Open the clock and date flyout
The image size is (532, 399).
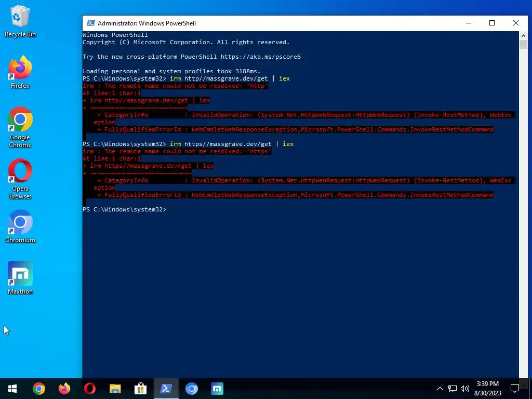pyautogui.click(x=487, y=389)
